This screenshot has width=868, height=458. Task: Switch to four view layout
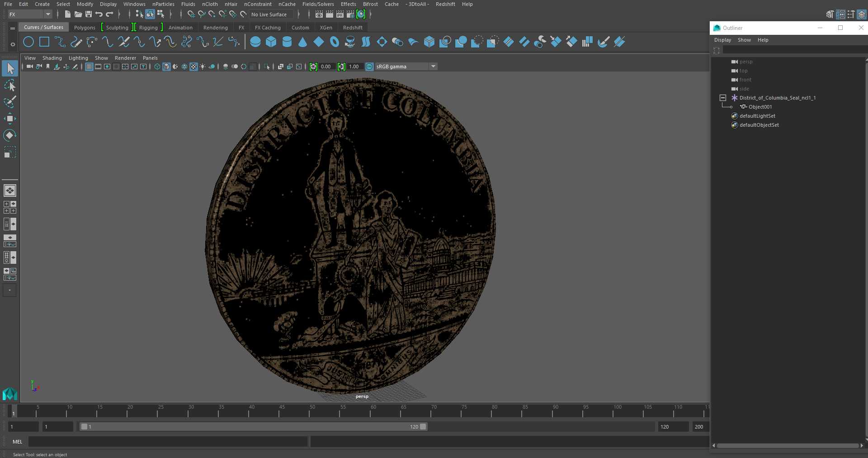[x=10, y=207]
